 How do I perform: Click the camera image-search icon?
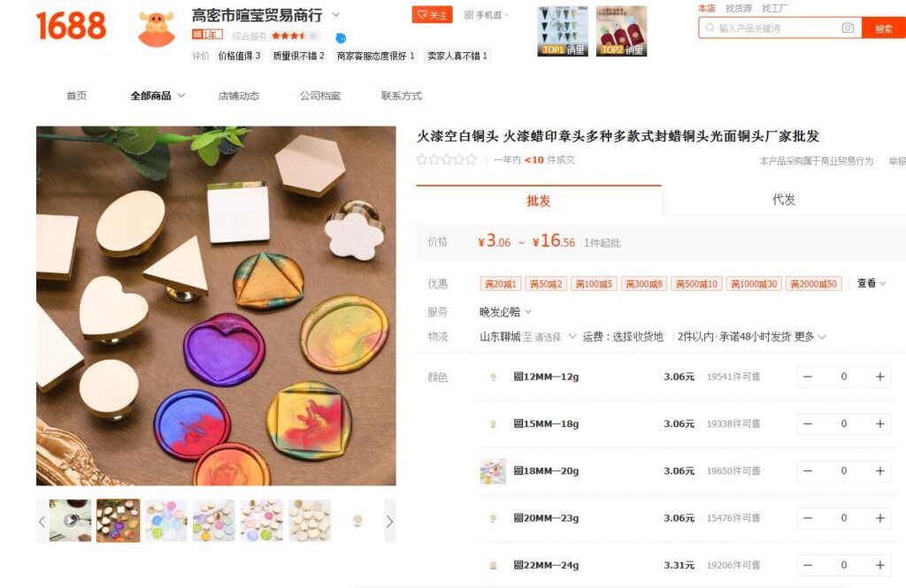coord(848,27)
